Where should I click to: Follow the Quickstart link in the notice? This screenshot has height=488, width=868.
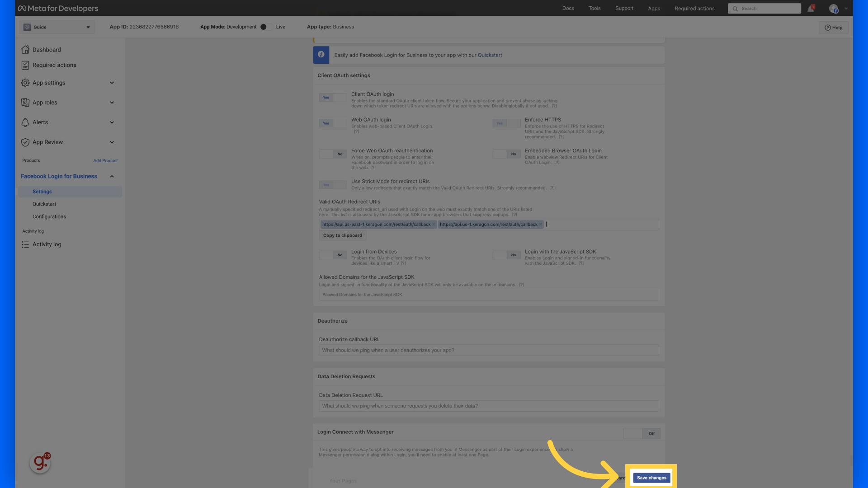click(x=490, y=55)
